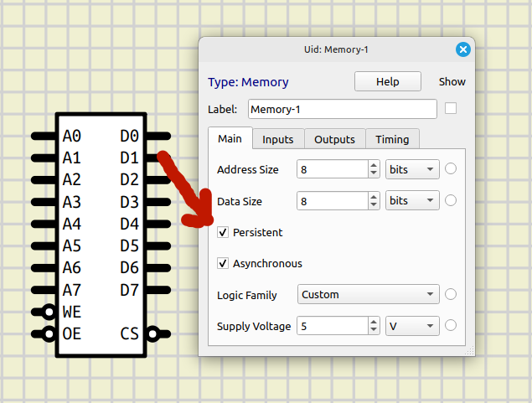Select the Timing tab
This screenshot has height=403, width=532.
click(x=392, y=139)
